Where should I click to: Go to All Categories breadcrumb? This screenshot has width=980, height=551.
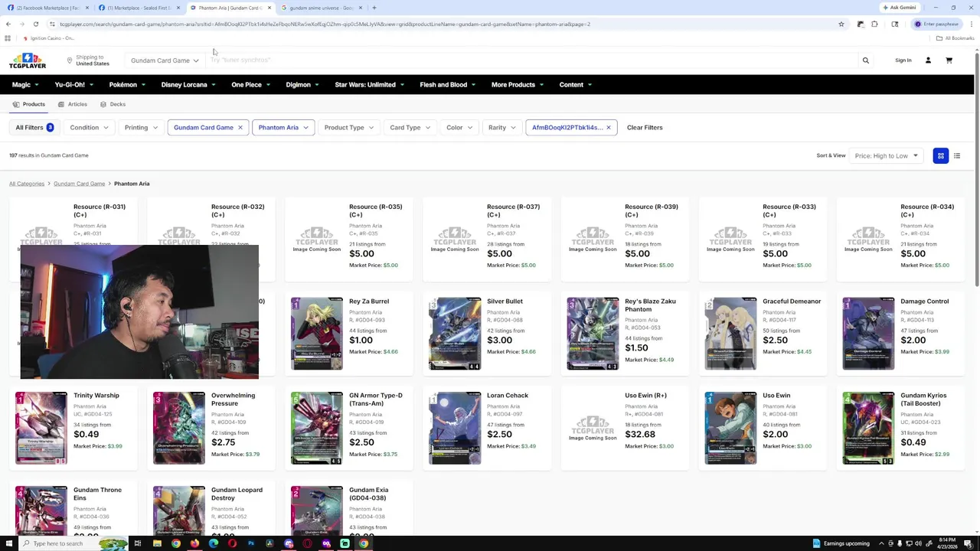27,184
